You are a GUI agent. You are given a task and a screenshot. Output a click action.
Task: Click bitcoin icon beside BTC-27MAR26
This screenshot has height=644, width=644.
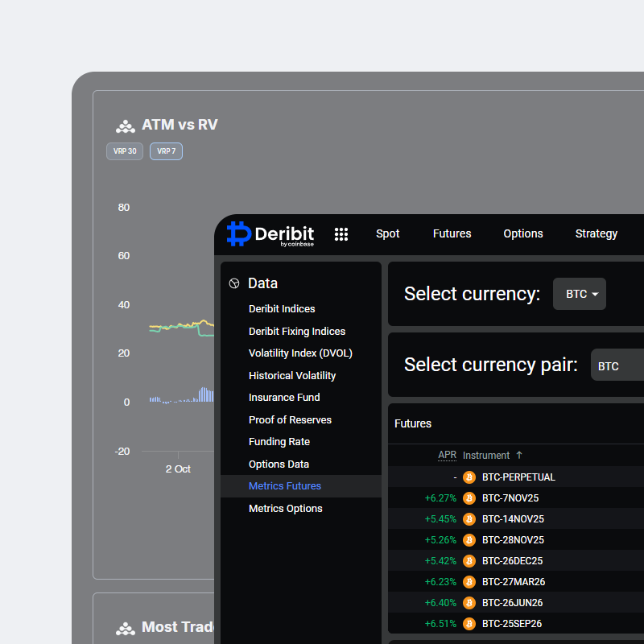tap(469, 582)
